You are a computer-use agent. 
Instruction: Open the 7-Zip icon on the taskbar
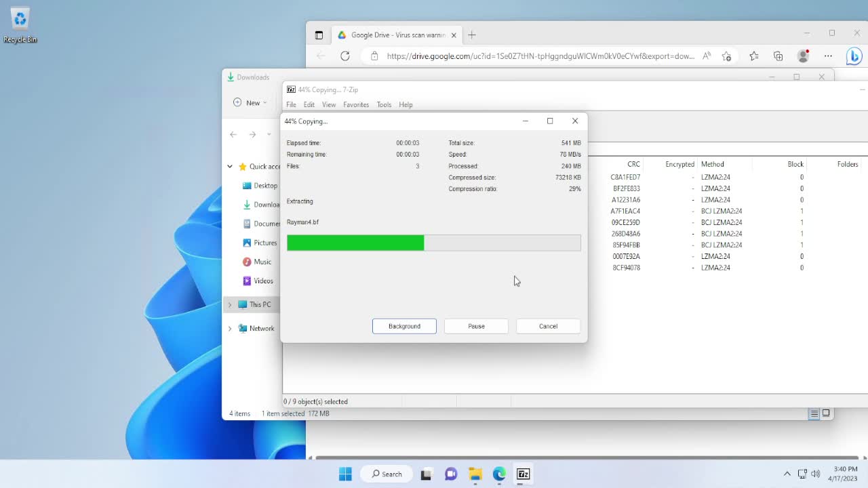coord(523,474)
